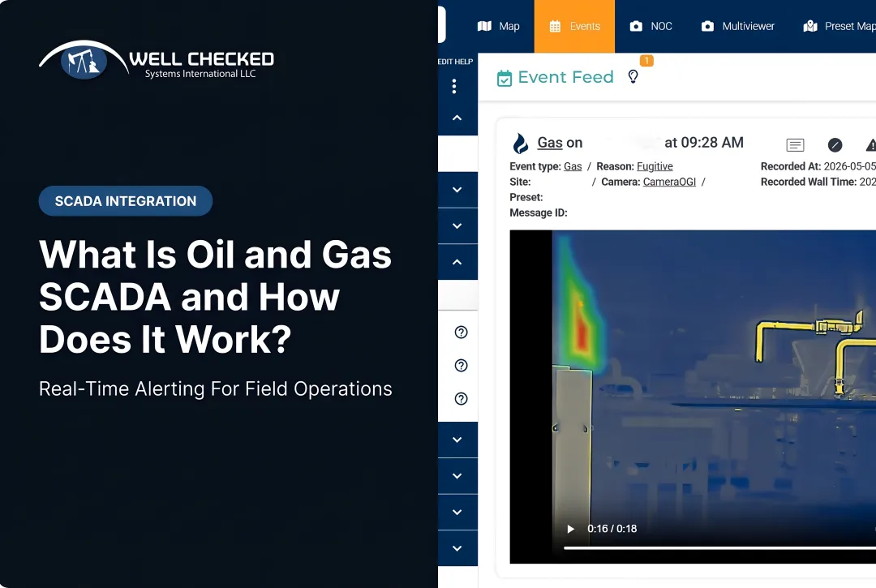The width and height of the screenshot is (876, 588).
Task: Click the lightbulb tips icon
Action: [633, 76]
